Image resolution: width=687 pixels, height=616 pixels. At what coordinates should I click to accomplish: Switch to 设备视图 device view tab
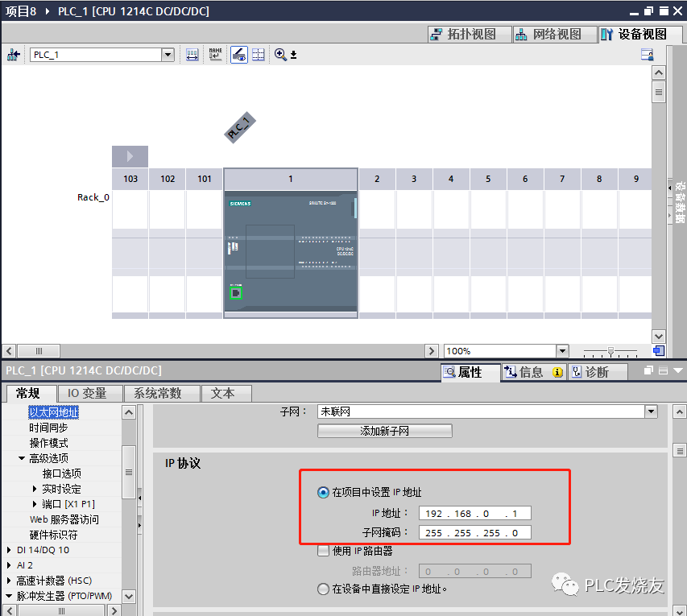click(x=640, y=34)
